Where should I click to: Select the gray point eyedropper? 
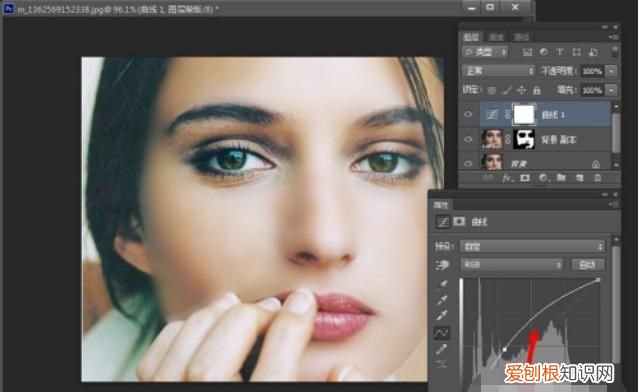442,300
